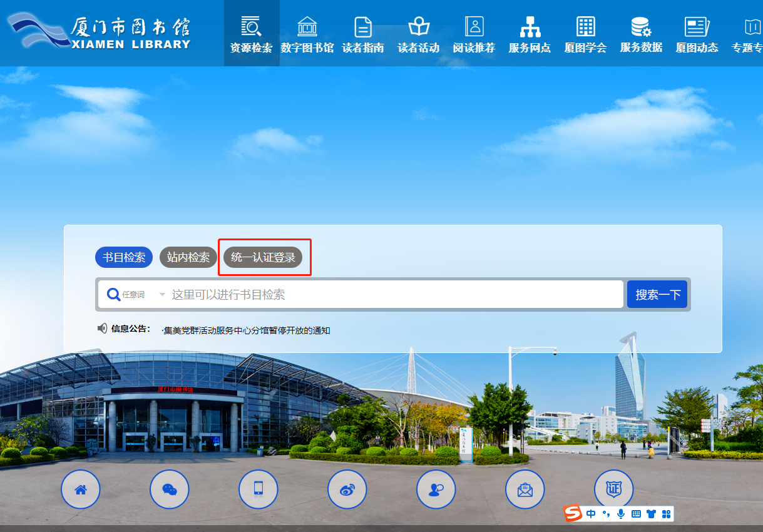Viewport: 763px width, 532px height.
Task: Open the envelope mailbox icon
Action: coord(525,489)
